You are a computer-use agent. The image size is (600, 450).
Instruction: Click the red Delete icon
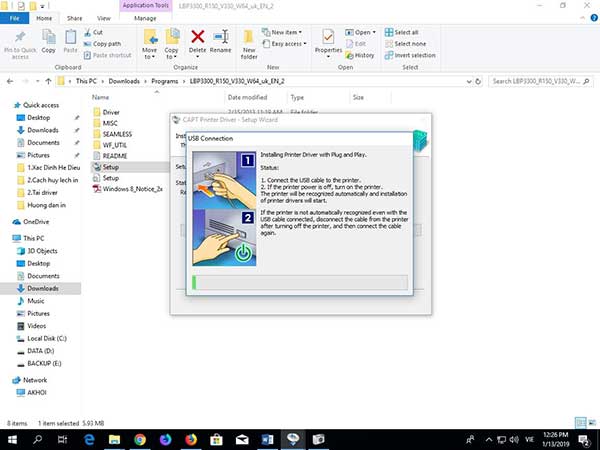[197, 37]
